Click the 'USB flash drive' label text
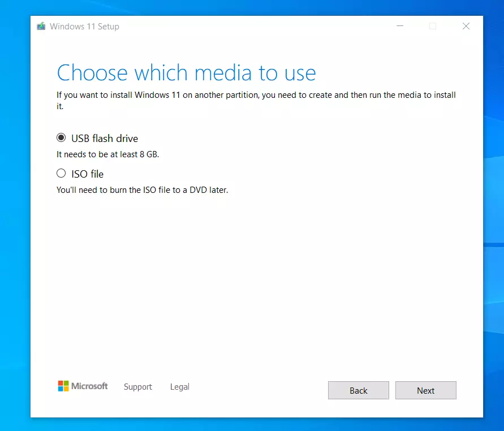 tap(105, 139)
